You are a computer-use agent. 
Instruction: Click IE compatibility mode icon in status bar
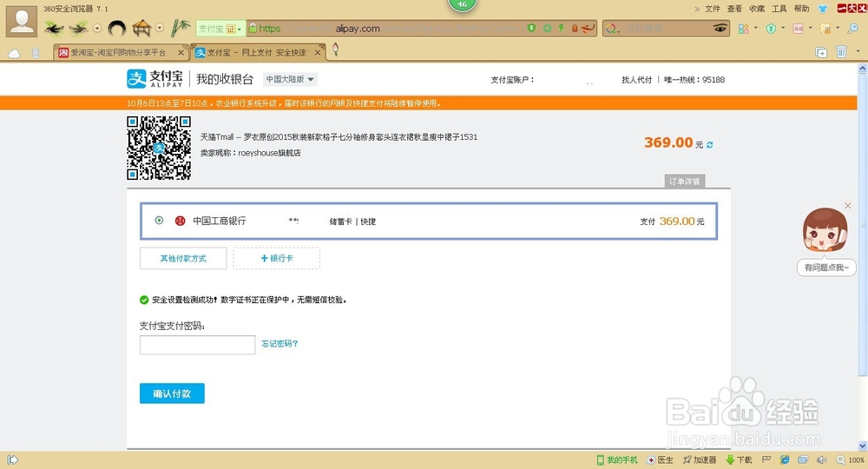[785, 459]
